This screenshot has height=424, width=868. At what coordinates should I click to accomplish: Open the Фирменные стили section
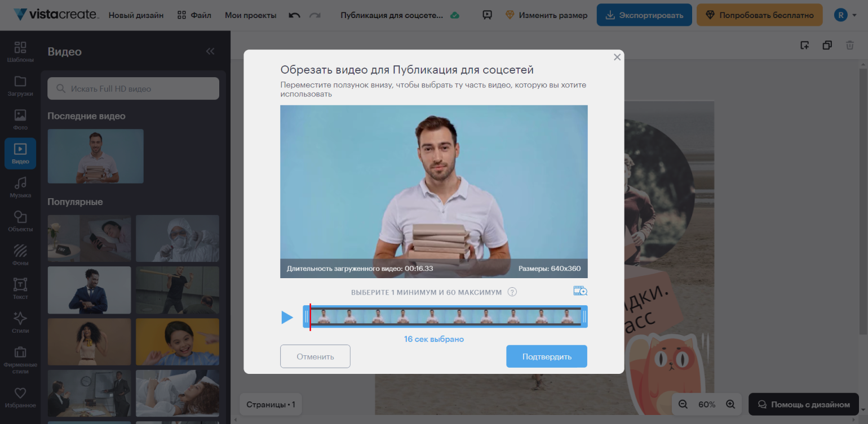pos(20,360)
